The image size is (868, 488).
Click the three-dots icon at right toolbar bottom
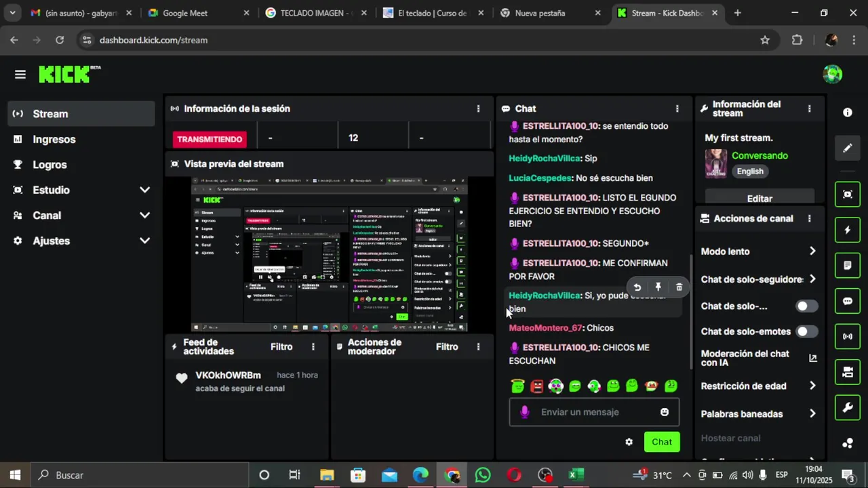(x=848, y=443)
